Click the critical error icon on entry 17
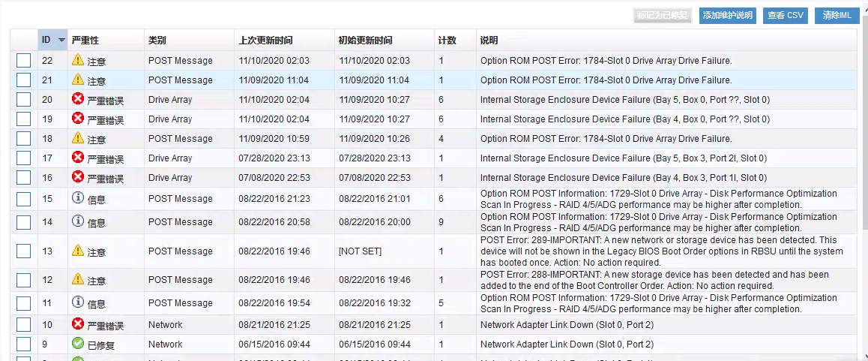Image resolution: width=868 pixels, height=361 pixels. coord(78,157)
